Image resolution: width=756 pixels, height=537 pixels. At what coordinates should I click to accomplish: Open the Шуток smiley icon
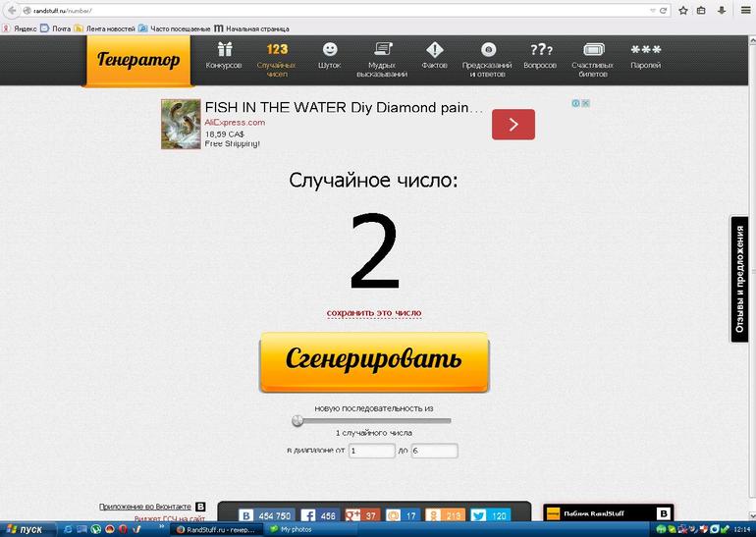pyautogui.click(x=329, y=50)
